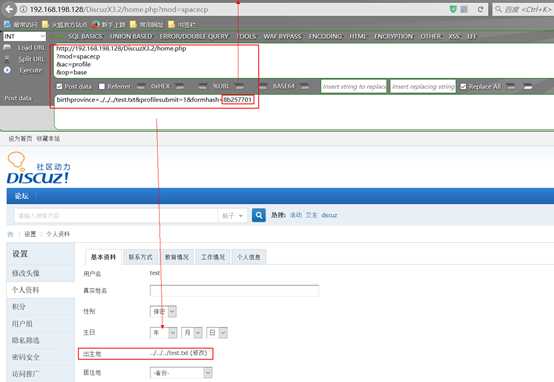Click the blue search magnifier button

coord(259,215)
